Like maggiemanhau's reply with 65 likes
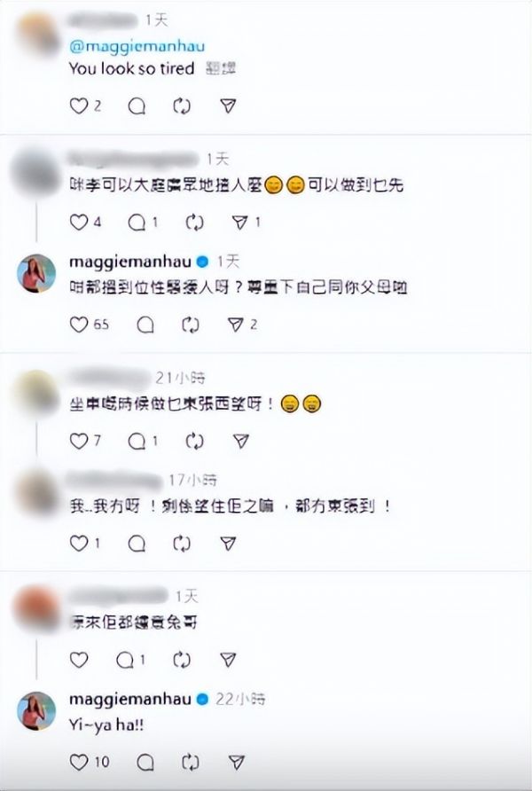 pos(79,325)
